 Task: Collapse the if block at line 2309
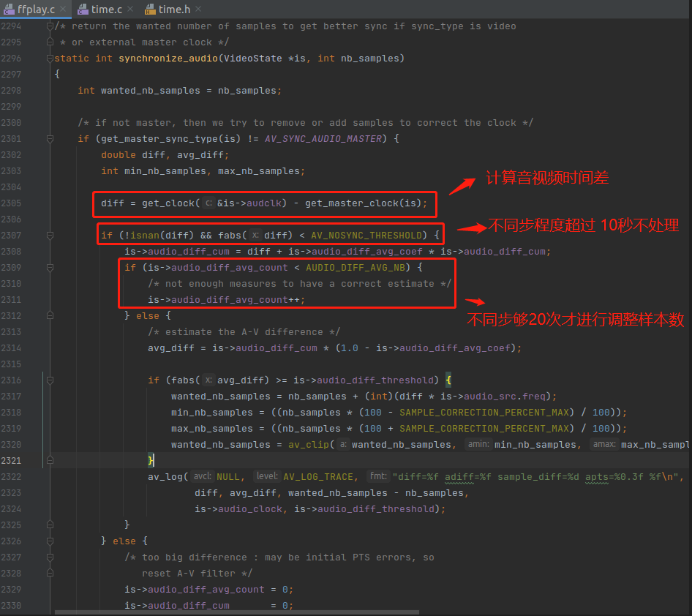(x=50, y=268)
